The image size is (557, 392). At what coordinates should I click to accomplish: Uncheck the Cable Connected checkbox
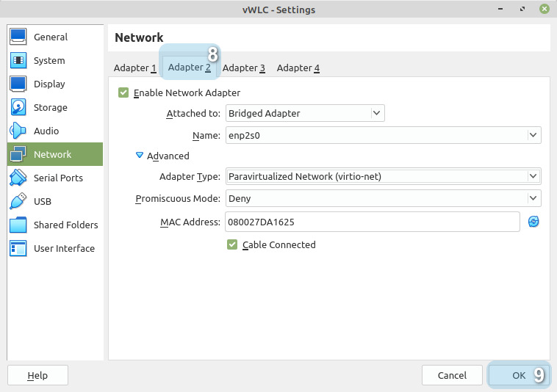point(232,244)
